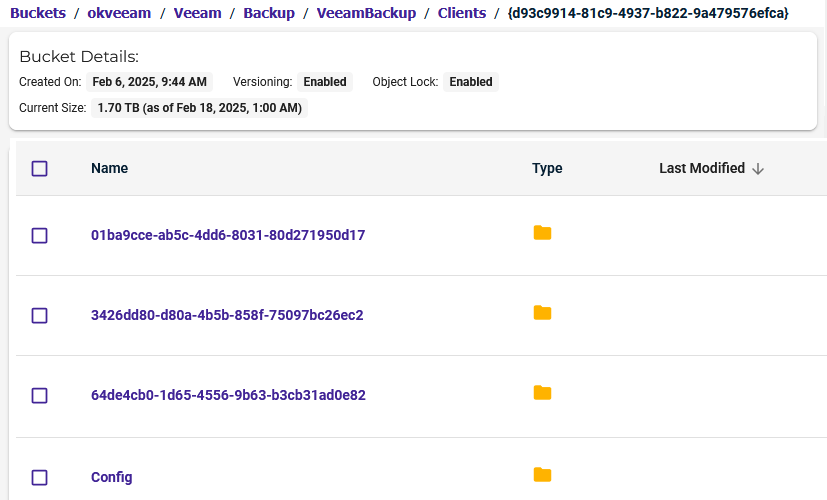Go to Buckets in the breadcrumb
Image resolution: width=827 pixels, height=500 pixels.
(x=38, y=13)
